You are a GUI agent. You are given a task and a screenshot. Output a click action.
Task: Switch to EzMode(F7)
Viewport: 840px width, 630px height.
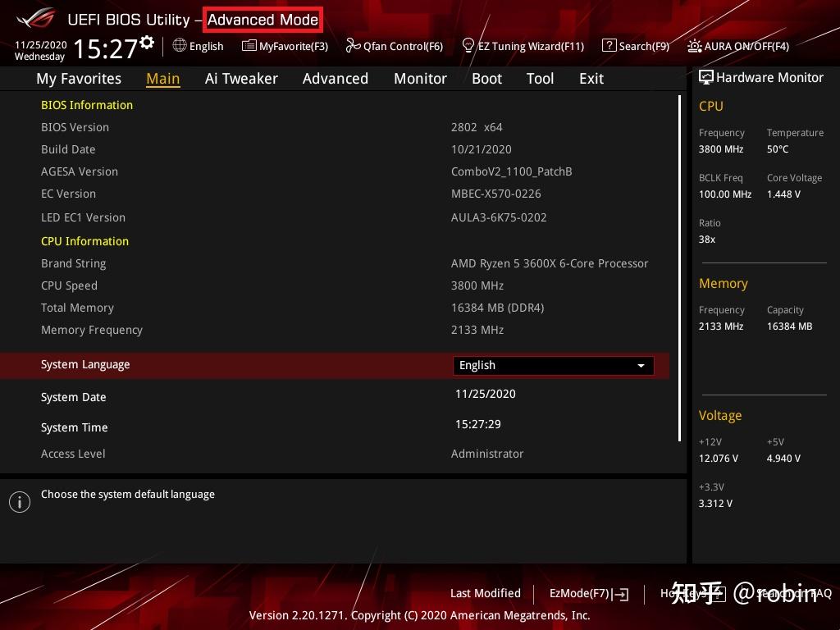coord(589,594)
